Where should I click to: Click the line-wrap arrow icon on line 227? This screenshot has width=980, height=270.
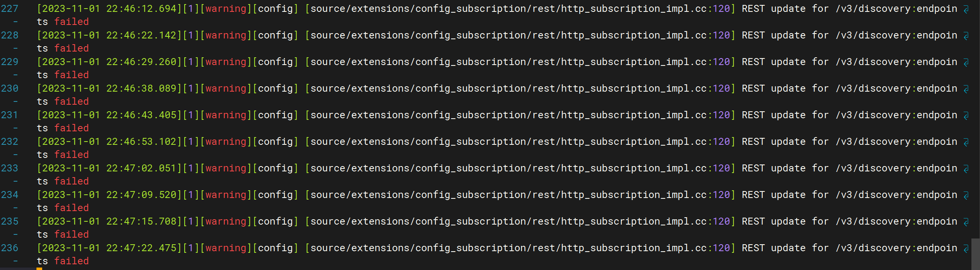[966, 9]
